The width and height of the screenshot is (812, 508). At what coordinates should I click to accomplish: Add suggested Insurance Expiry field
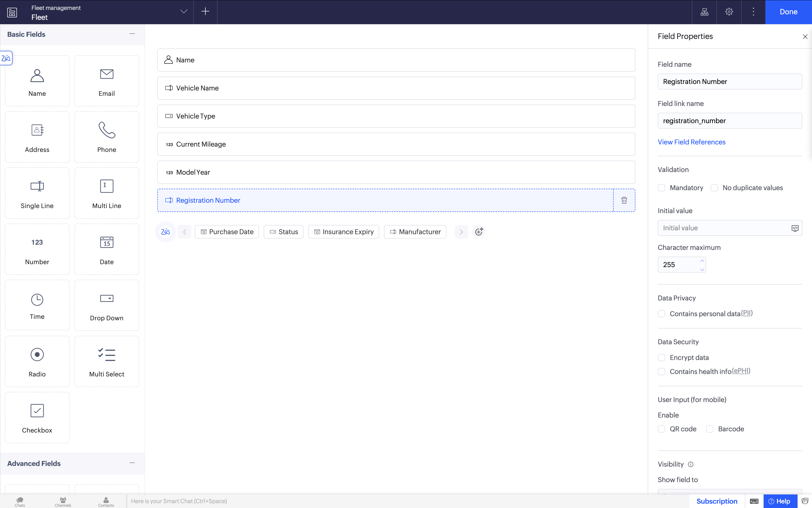coord(344,232)
